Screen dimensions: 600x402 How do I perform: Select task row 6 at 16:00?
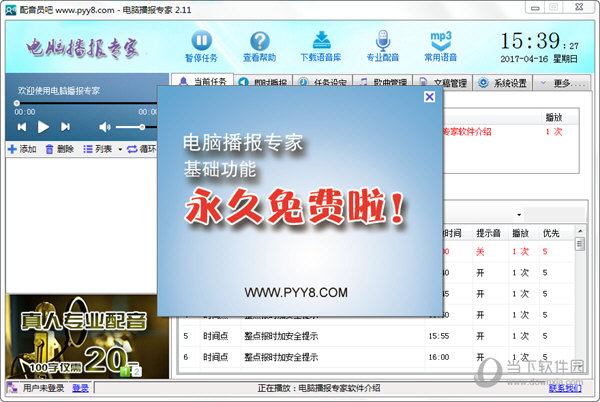pyautogui.click(x=377, y=357)
